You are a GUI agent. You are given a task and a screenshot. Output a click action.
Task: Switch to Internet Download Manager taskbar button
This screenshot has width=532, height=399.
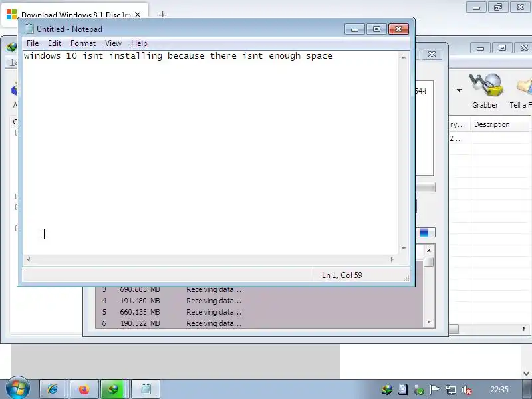[x=114, y=389]
